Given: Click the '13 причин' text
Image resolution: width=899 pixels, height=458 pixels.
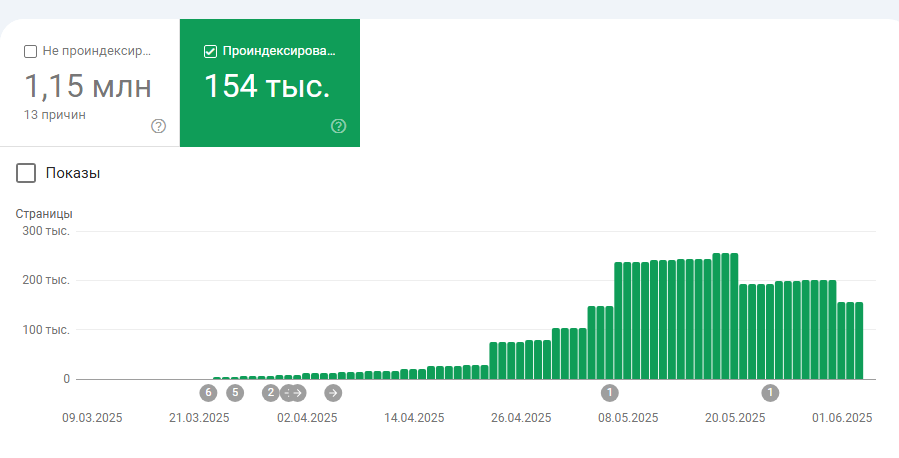Looking at the screenshot, I should click(54, 115).
